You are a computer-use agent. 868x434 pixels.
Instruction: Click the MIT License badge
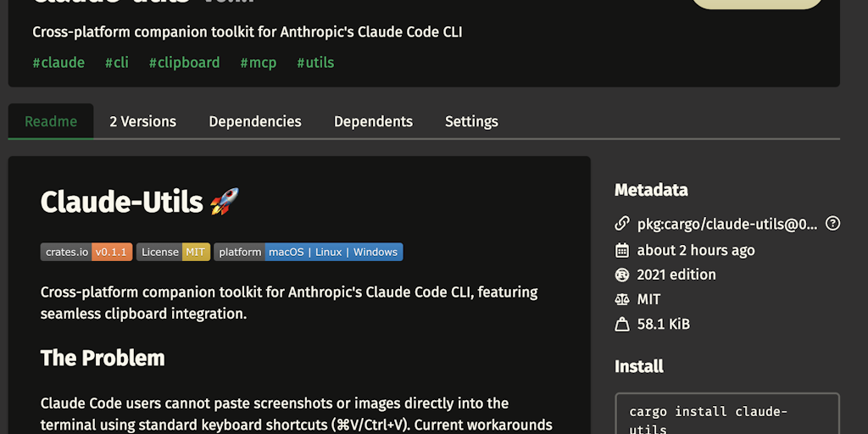click(173, 252)
